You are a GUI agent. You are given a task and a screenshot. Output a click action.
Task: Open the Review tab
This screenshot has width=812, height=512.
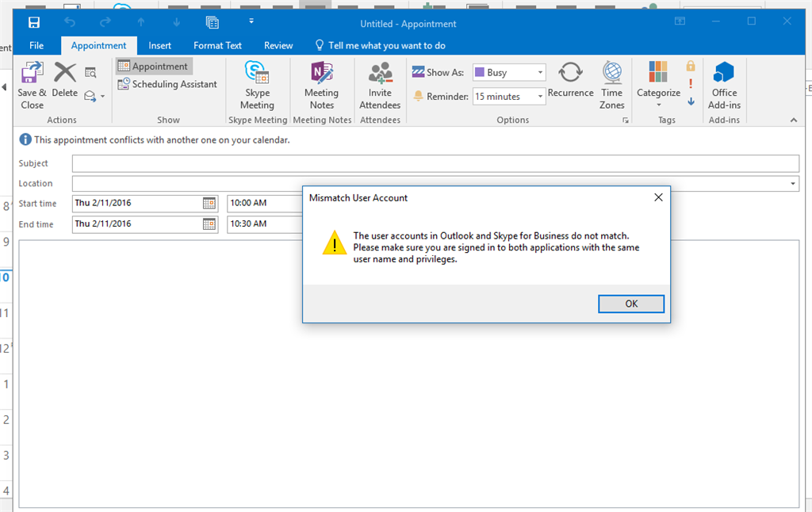coord(278,45)
